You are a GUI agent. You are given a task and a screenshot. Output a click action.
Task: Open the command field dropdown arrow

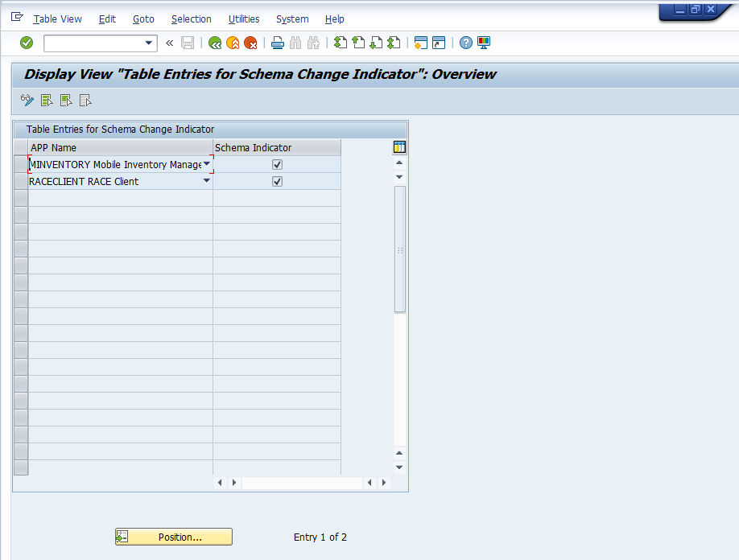click(x=149, y=43)
